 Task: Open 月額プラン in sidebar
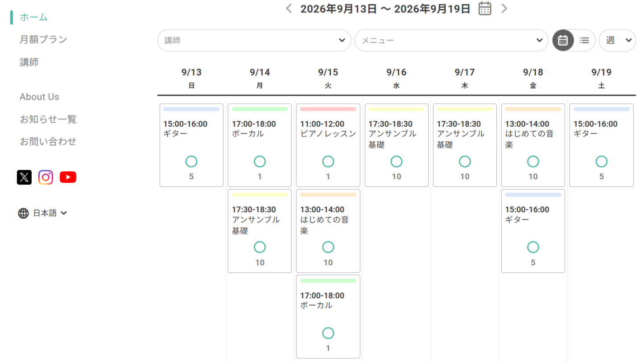click(43, 39)
